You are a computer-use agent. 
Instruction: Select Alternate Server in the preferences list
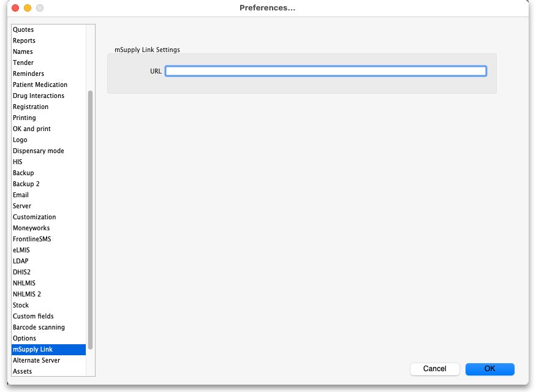click(37, 360)
